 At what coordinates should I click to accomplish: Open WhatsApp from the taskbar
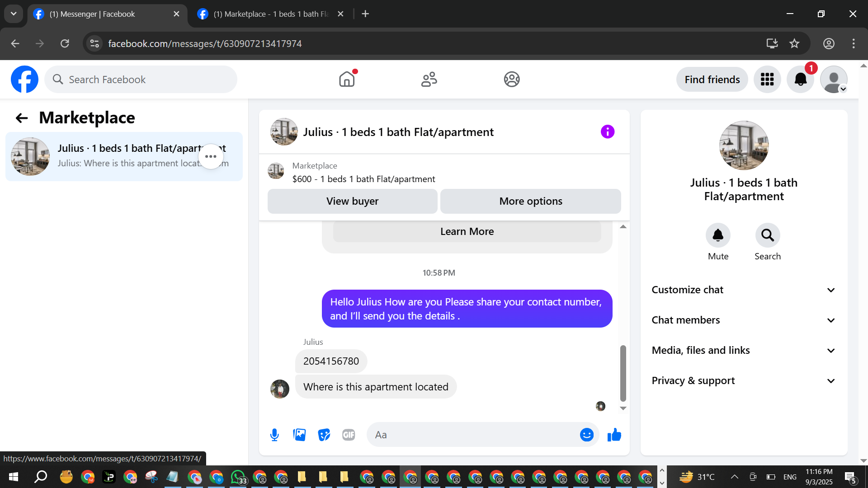tap(238, 477)
